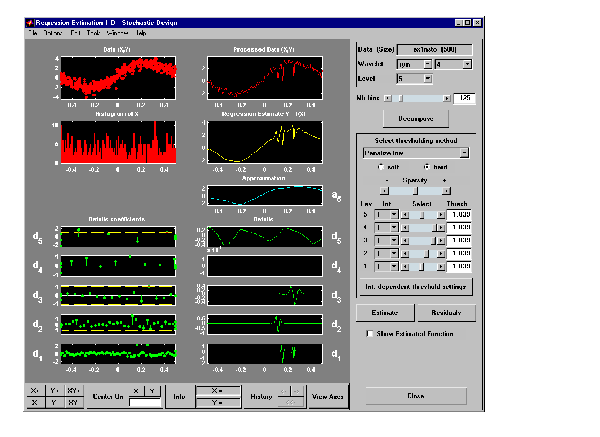Viewport: 600px width, 437px height.
Task: Expand the Level dropdown
Action: pos(413,78)
